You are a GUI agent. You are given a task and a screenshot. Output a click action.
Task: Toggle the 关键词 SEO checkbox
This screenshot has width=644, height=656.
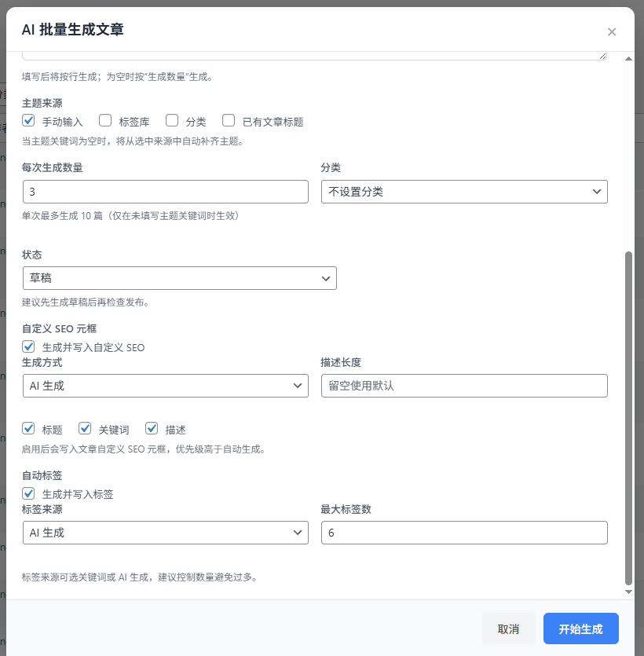(x=85, y=429)
